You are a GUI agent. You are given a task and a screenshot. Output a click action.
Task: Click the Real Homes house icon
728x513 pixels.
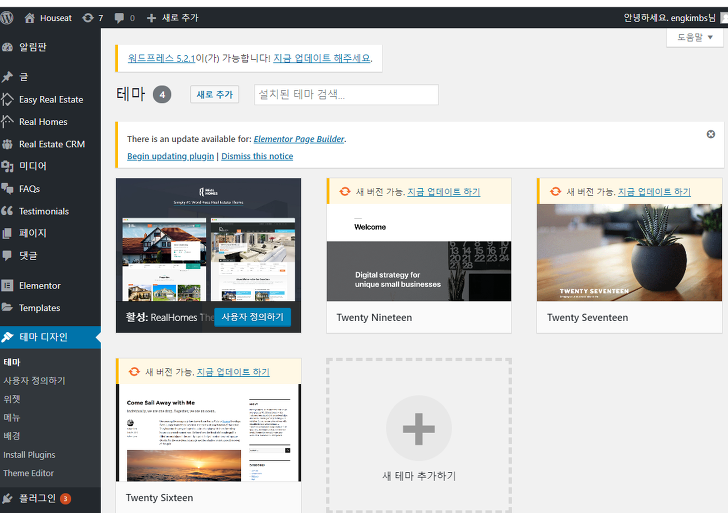click(7, 121)
